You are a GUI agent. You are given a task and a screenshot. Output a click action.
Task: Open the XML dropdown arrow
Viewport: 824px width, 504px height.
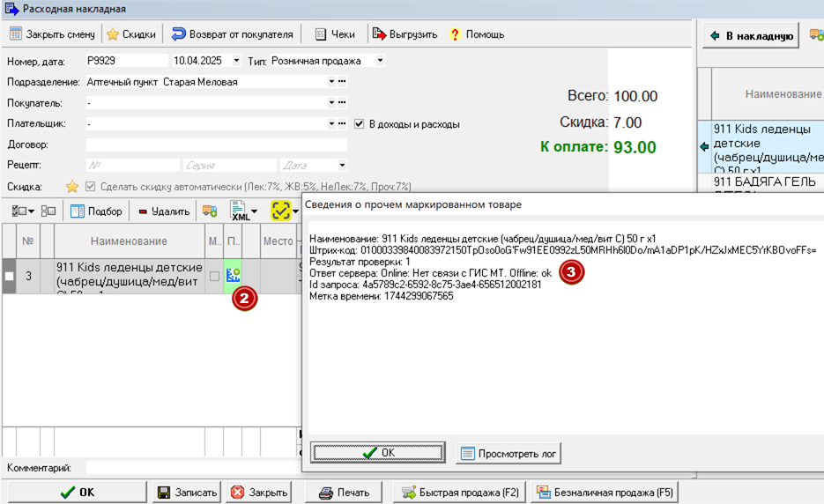255,211
